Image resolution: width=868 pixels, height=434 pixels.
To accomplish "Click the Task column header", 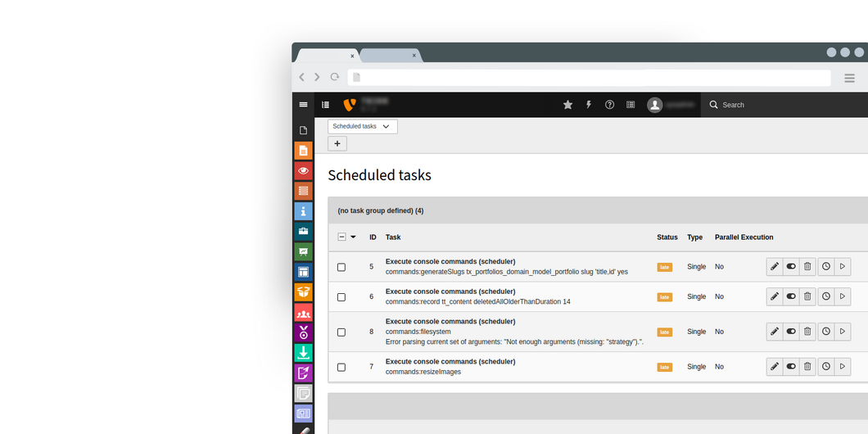I will coord(393,237).
